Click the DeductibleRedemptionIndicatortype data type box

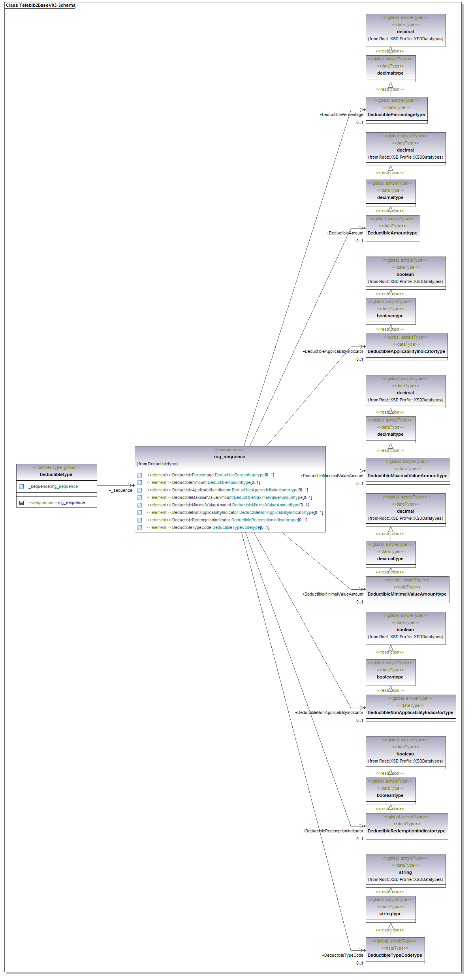point(406,831)
